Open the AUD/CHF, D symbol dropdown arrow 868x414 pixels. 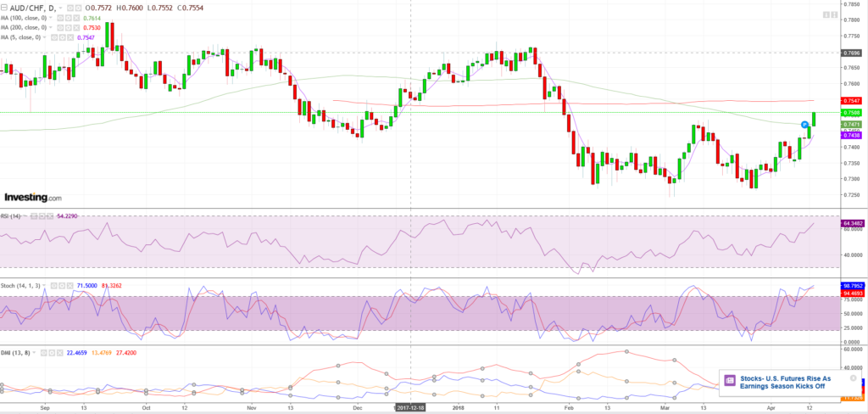click(x=60, y=8)
